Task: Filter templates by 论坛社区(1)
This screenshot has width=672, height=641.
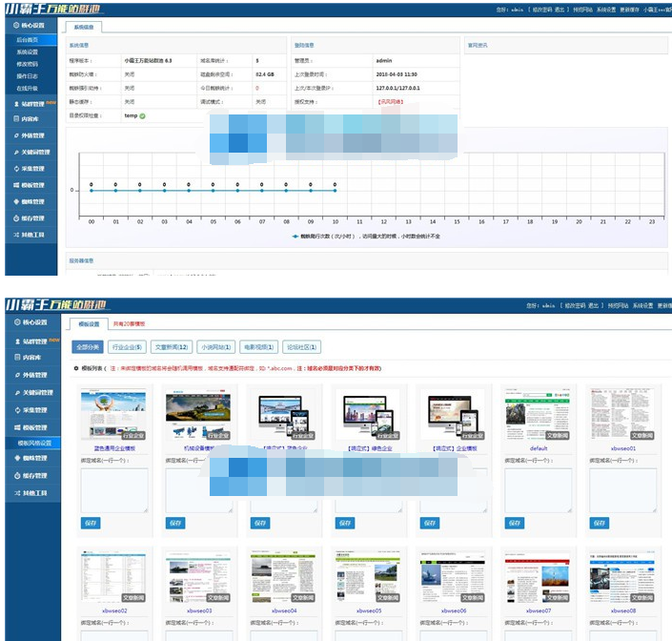Action: tap(302, 347)
